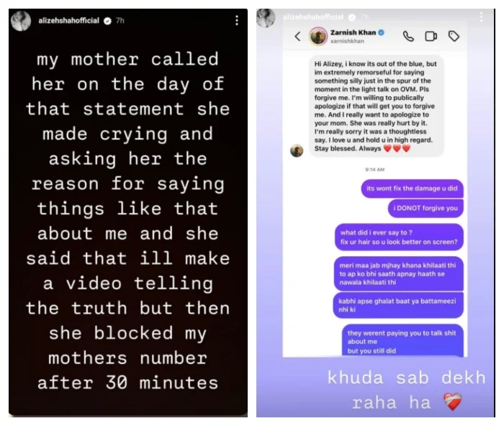The image size is (504, 426).
Task: Tap left story's verified badge icon
Action: [107, 21]
